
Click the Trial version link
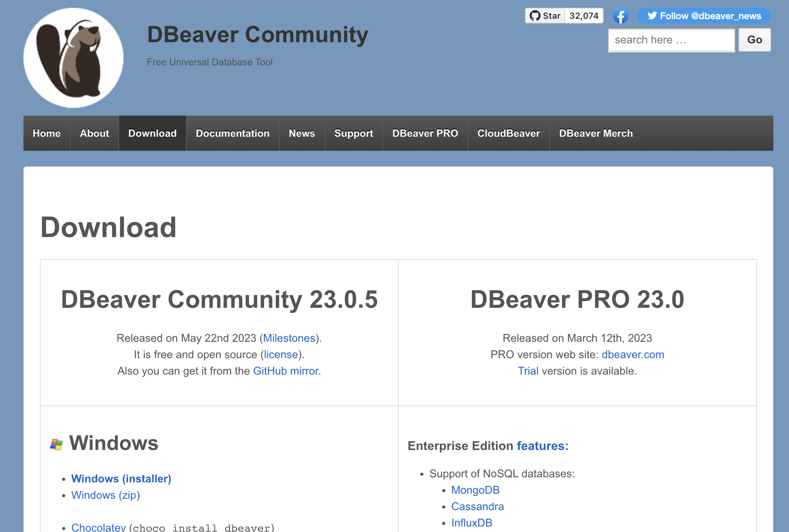[528, 371]
